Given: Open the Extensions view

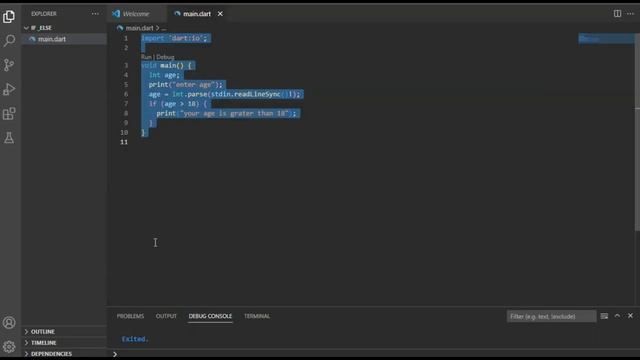Looking at the screenshot, I should tap(9, 113).
